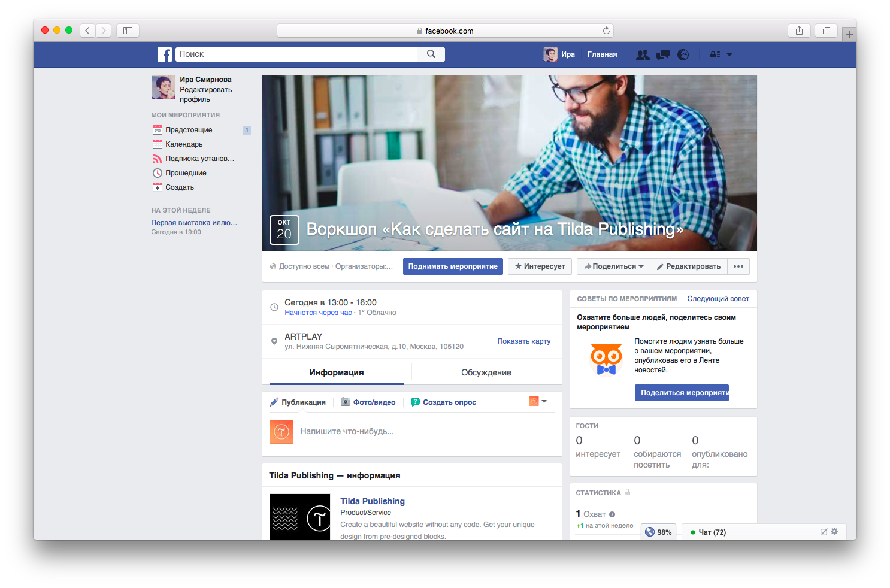Go to Главная home link
The width and height of the screenshot is (890, 588).
pos(602,54)
